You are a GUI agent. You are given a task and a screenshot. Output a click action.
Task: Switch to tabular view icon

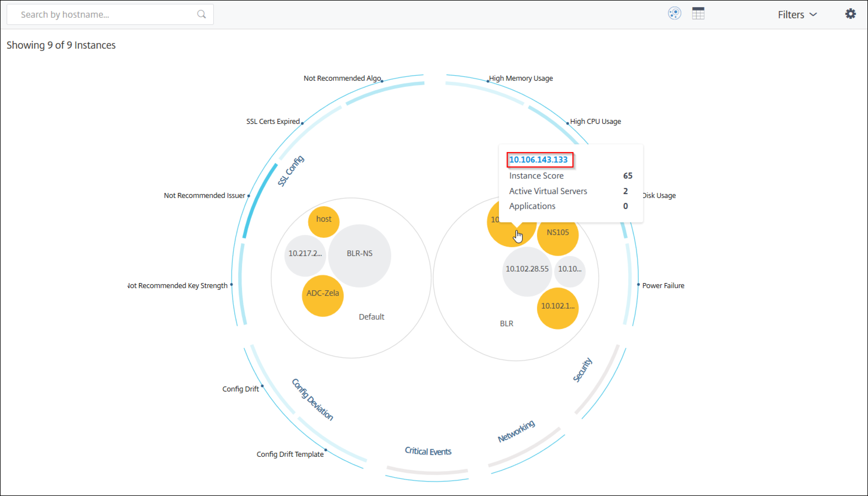click(x=698, y=14)
